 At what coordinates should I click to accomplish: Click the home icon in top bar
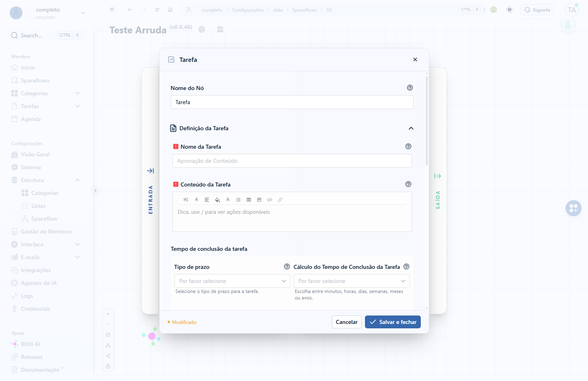pos(170,10)
